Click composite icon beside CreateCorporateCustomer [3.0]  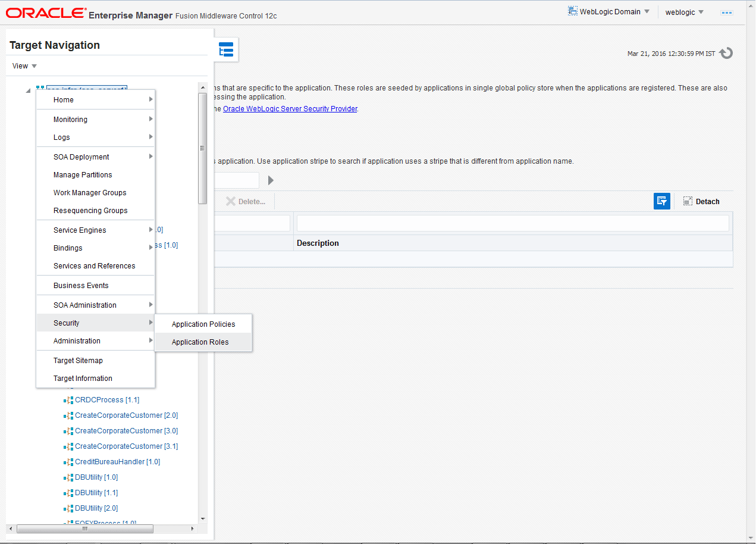[68, 431]
